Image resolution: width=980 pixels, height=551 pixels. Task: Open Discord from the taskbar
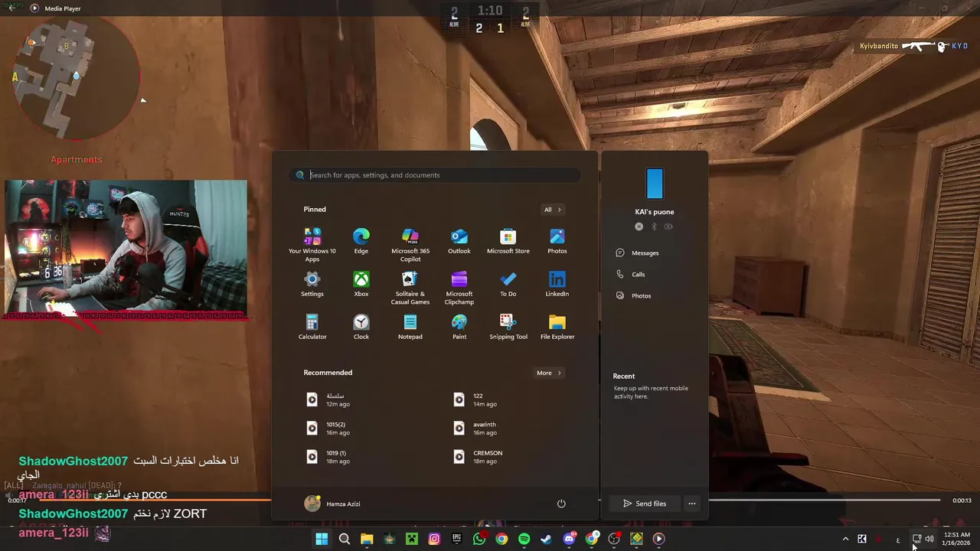[569, 539]
